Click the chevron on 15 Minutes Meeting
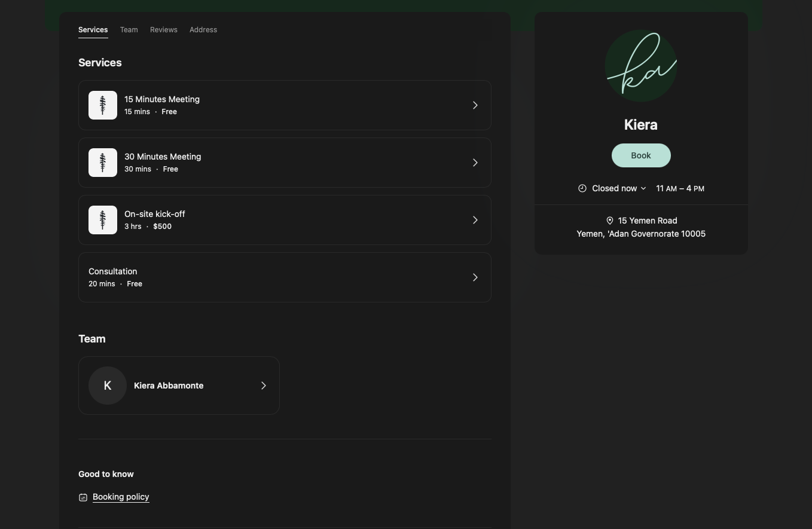812x529 pixels. point(475,105)
